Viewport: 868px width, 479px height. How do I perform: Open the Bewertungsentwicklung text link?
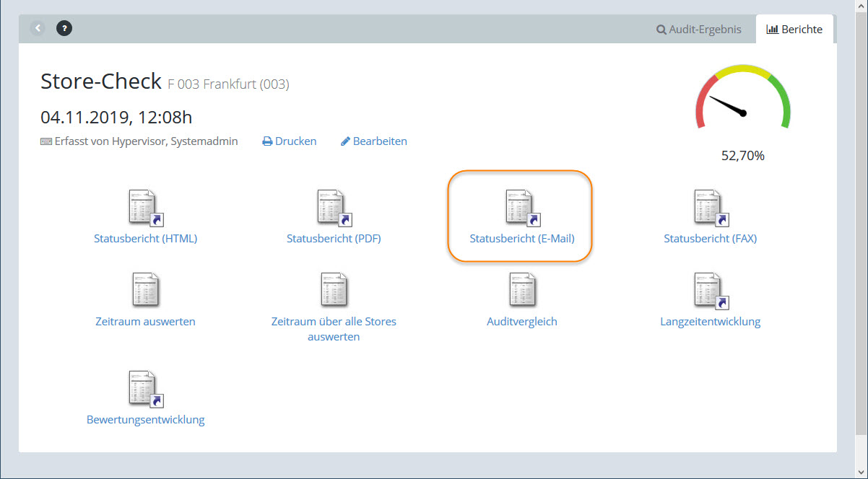(145, 420)
